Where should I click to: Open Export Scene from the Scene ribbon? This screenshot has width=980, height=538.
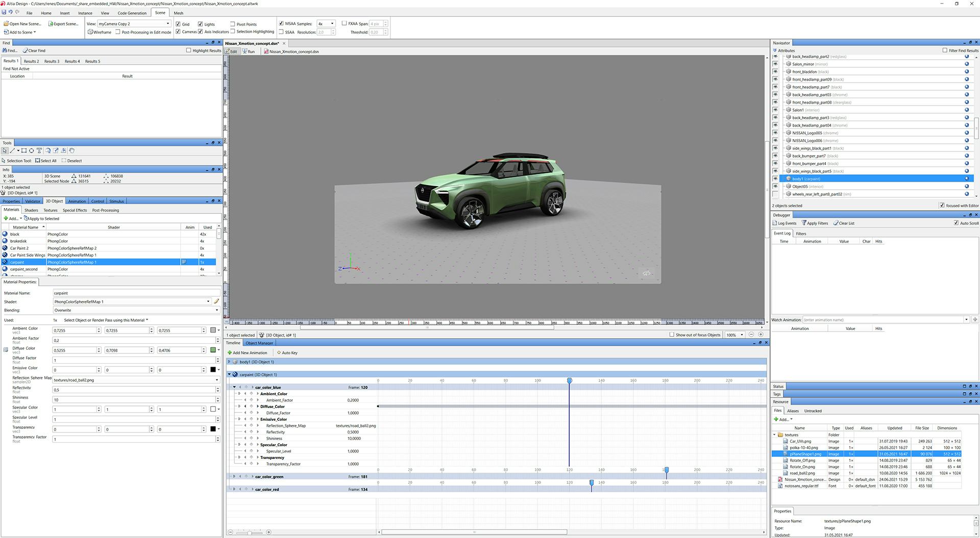point(63,23)
